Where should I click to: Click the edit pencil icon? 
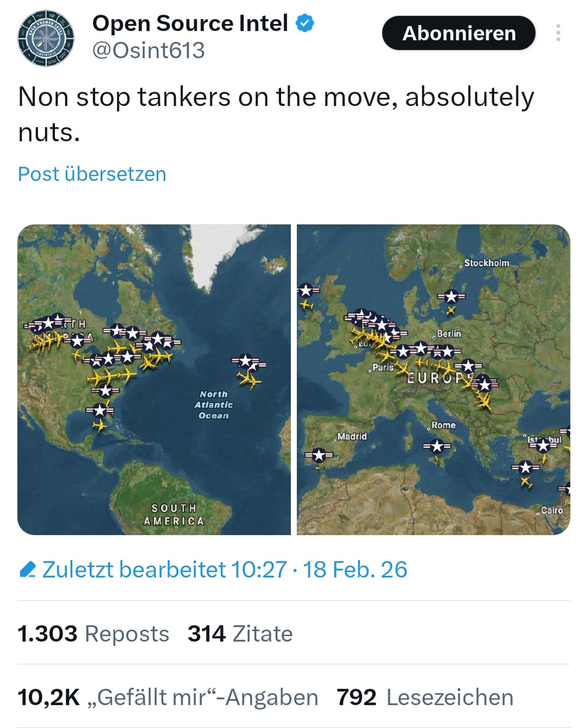(x=27, y=569)
